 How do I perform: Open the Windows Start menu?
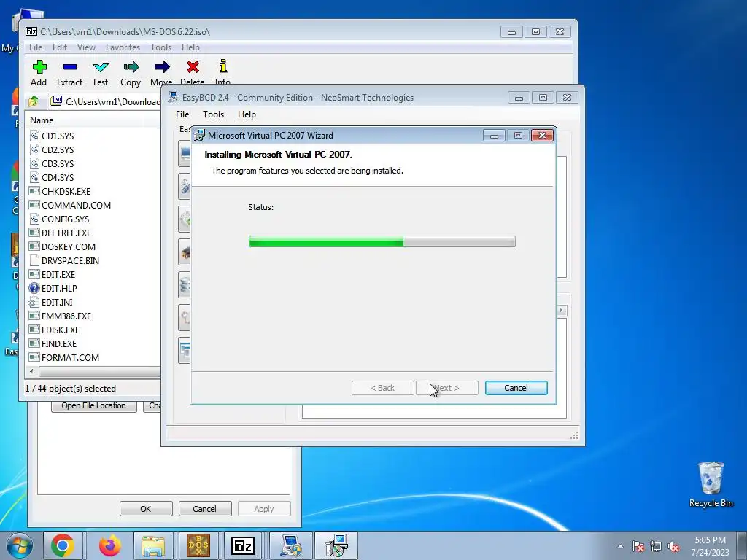tap(20, 545)
